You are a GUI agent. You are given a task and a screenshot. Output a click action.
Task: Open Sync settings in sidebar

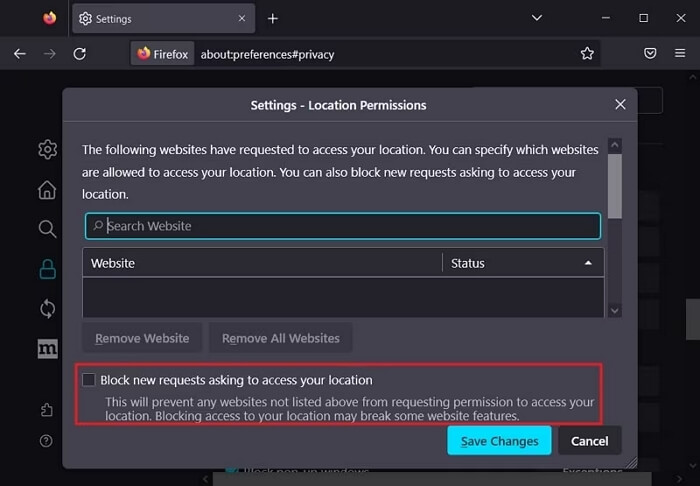coord(47,309)
